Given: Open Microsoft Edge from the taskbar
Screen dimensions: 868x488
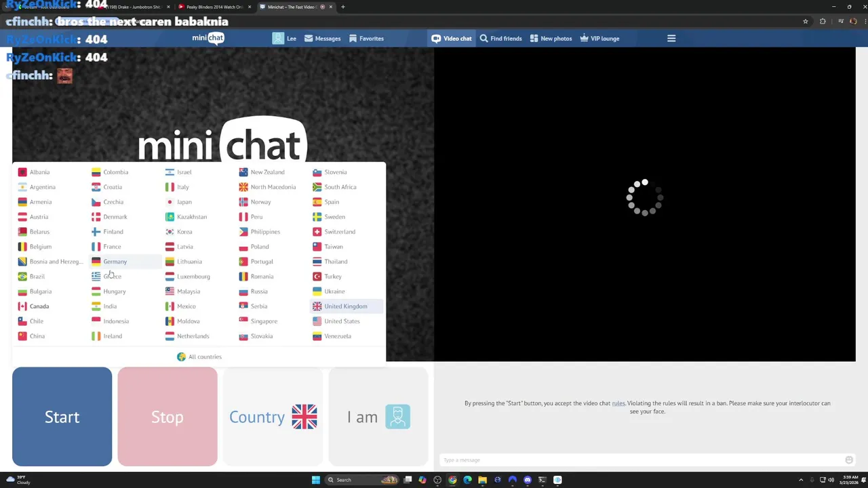Looking at the screenshot, I should point(467,480).
